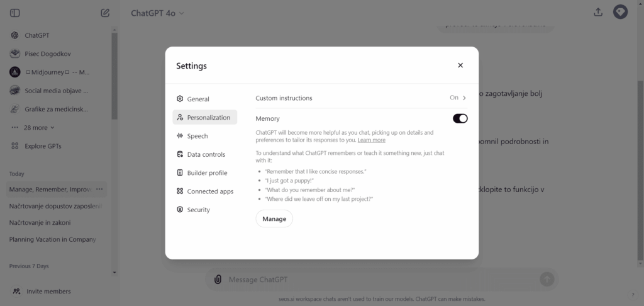Select the Data controls tab
Viewport: 644px width, 306px height.
pyautogui.click(x=206, y=154)
